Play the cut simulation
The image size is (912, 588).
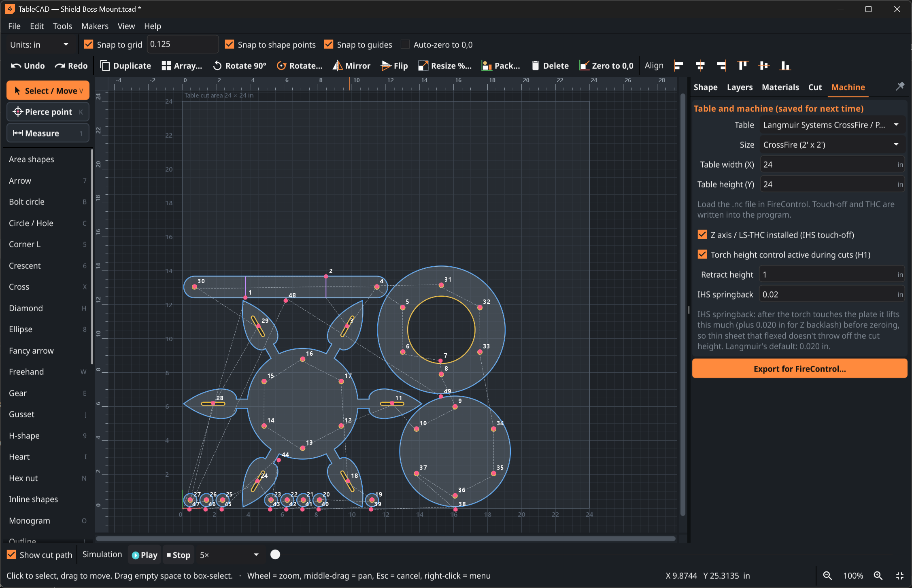coord(145,555)
